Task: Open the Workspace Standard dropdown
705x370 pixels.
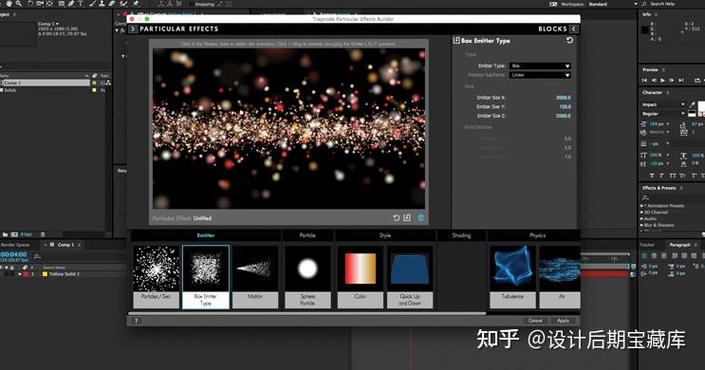Action: (612, 4)
